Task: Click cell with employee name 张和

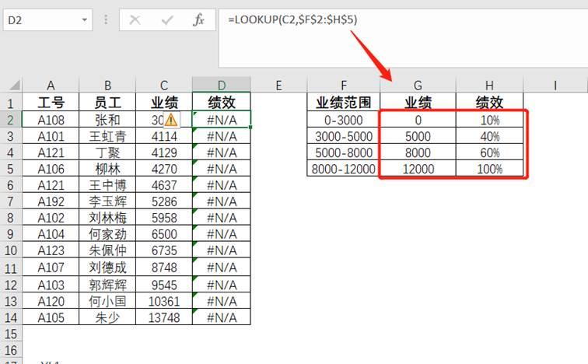Action: 107,120
